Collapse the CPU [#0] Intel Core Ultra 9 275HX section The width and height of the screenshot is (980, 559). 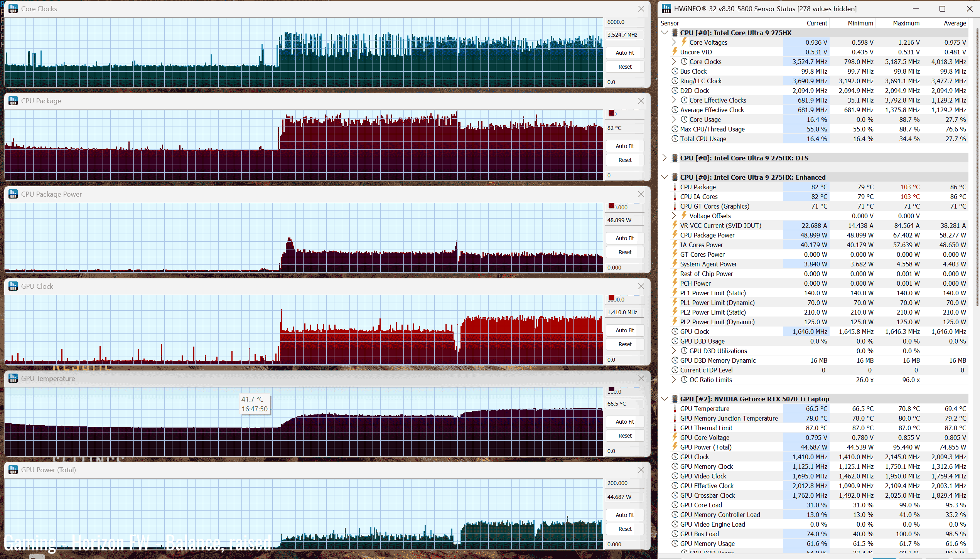665,33
